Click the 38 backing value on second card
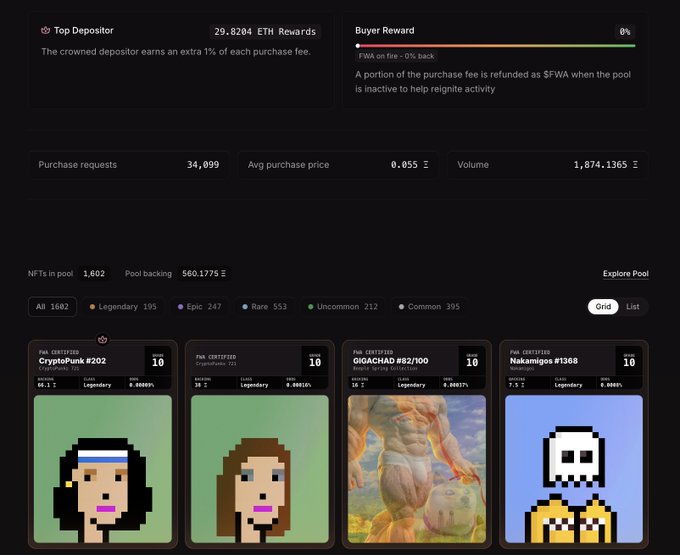Image resolution: width=680 pixels, height=555 pixels. click(201, 385)
